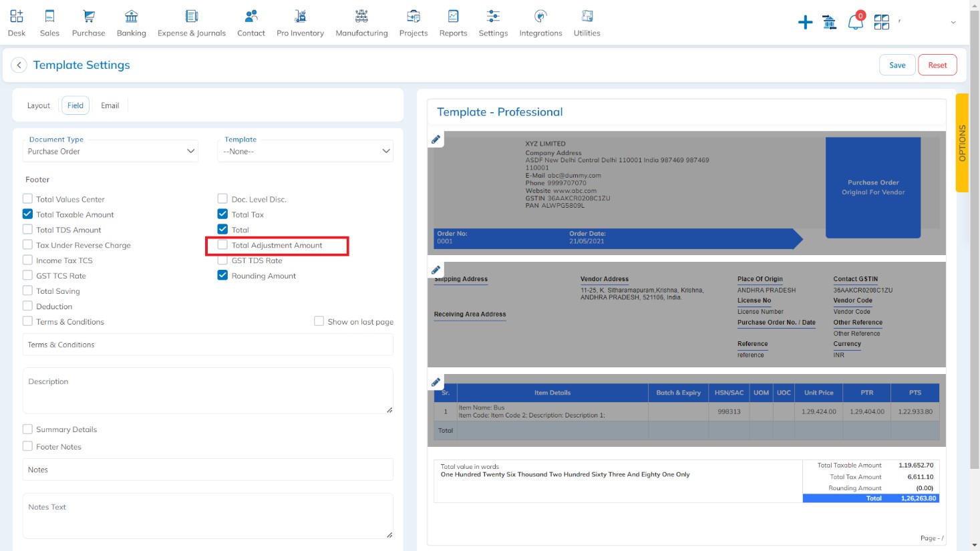Viewport: 980px width, 551px height.
Task: Open the Purchase cart icon
Action: (89, 16)
